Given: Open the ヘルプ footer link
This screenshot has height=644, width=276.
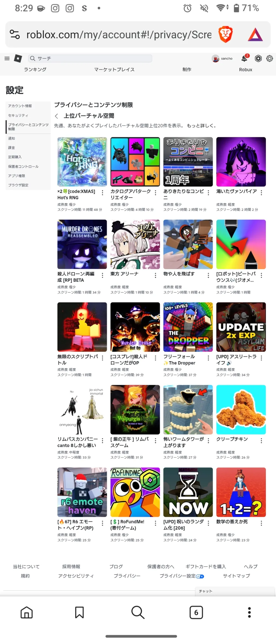Looking at the screenshot, I should click(251, 566).
